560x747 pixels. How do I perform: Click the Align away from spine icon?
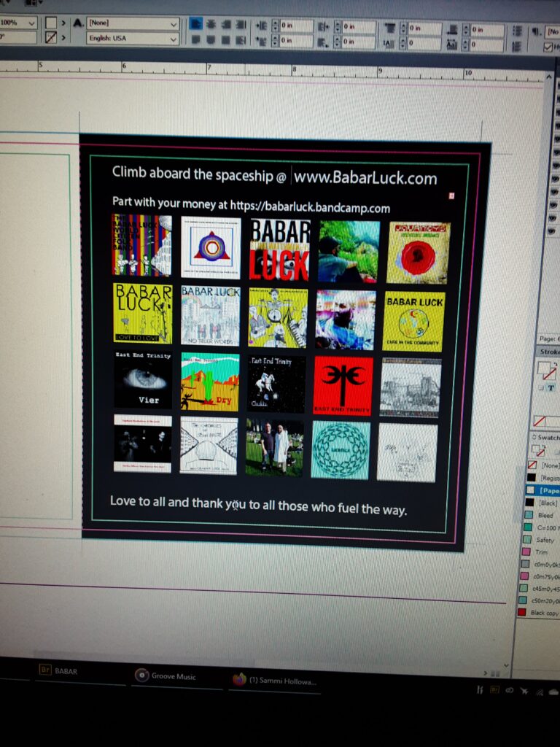[241, 41]
